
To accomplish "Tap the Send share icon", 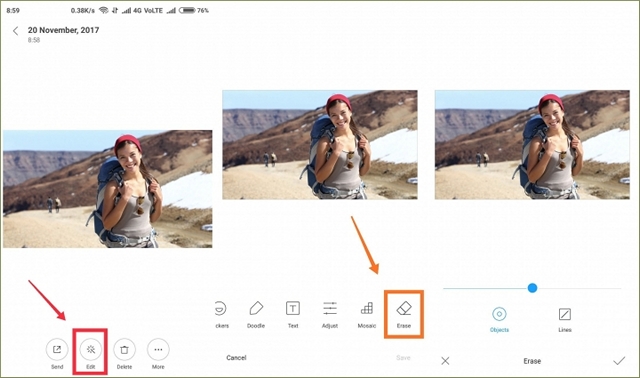I will click(x=57, y=350).
